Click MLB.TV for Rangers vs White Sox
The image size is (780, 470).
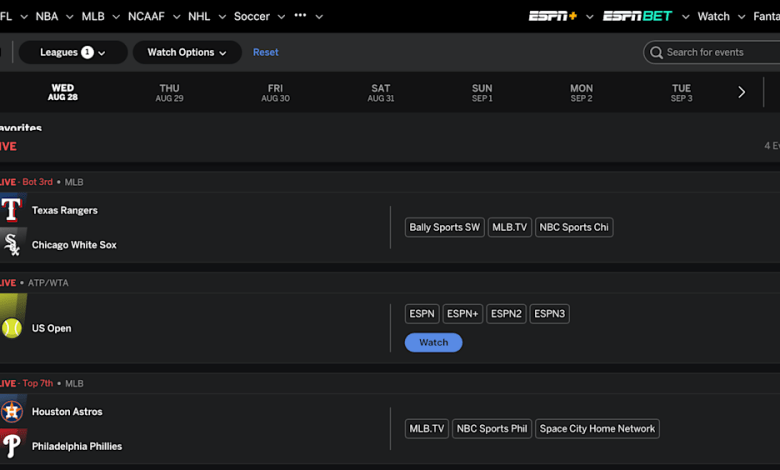pyautogui.click(x=510, y=227)
